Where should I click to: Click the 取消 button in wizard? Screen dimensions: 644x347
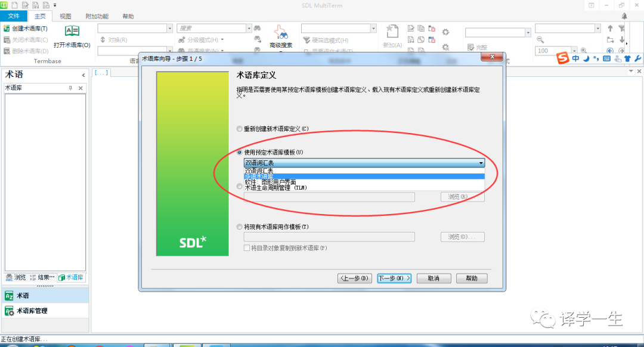point(434,278)
